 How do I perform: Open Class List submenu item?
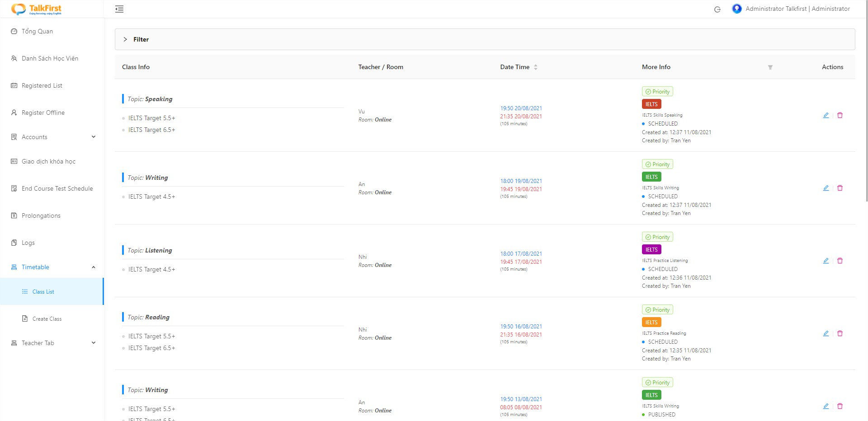pyautogui.click(x=52, y=291)
